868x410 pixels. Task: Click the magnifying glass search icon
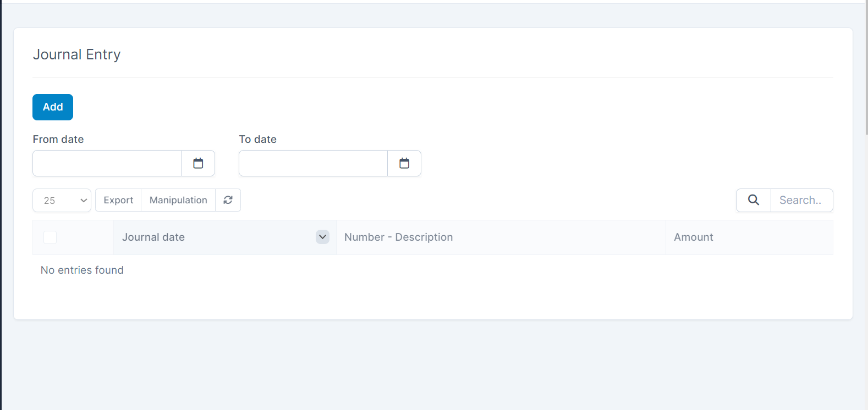click(754, 200)
